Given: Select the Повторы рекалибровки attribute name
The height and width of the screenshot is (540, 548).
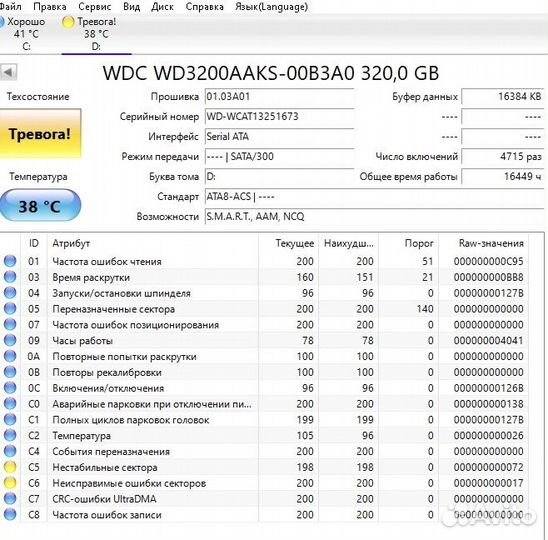Looking at the screenshot, I should click(x=107, y=372).
